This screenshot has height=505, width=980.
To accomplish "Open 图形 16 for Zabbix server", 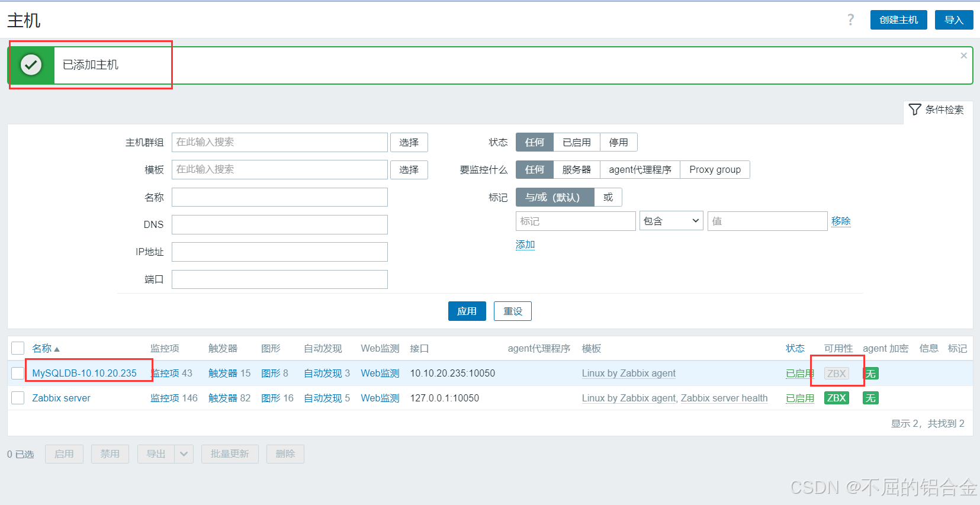I will pyautogui.click(x=271, y=398).
